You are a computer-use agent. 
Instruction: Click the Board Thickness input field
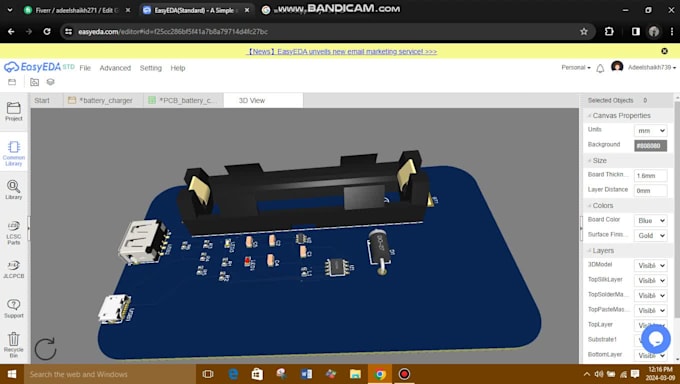651,175
